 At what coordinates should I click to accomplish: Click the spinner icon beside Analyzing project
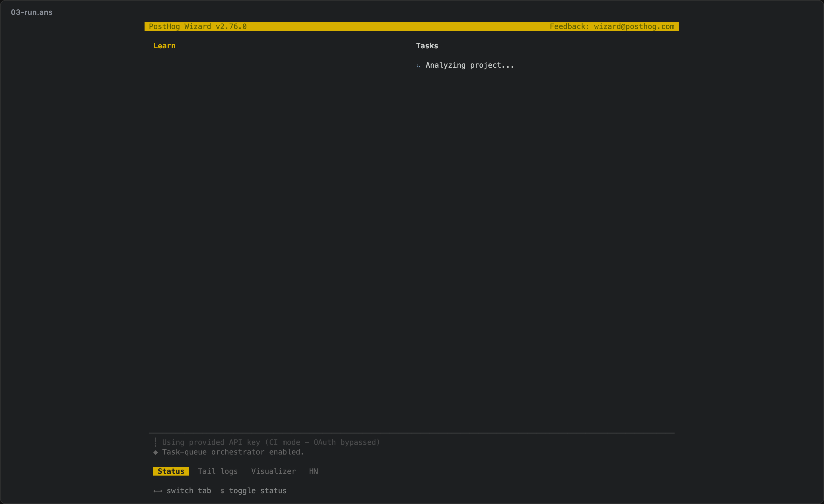tap(418, 65)
